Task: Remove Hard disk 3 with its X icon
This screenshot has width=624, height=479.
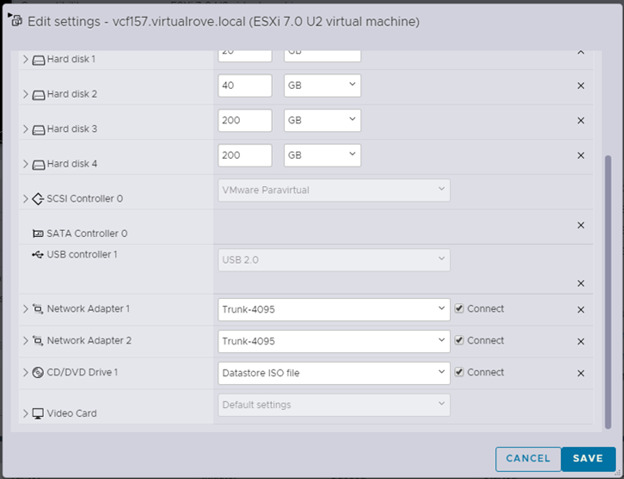Action: click(x=580, y=121)
